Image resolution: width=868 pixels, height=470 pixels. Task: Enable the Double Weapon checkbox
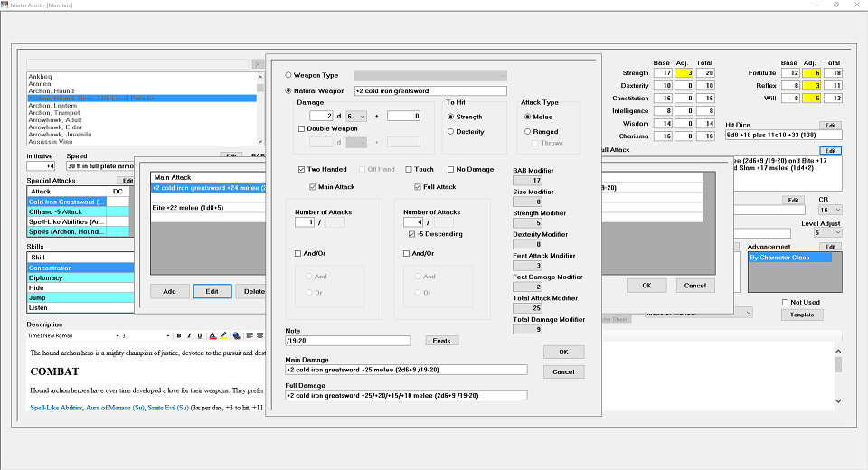[302, 128]
